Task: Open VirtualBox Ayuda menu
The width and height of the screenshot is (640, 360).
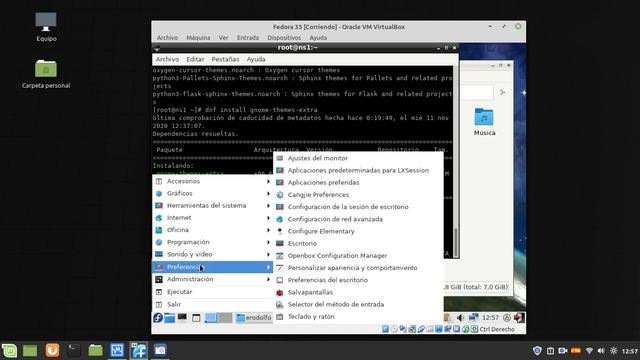Action: [x=318, y=38]
